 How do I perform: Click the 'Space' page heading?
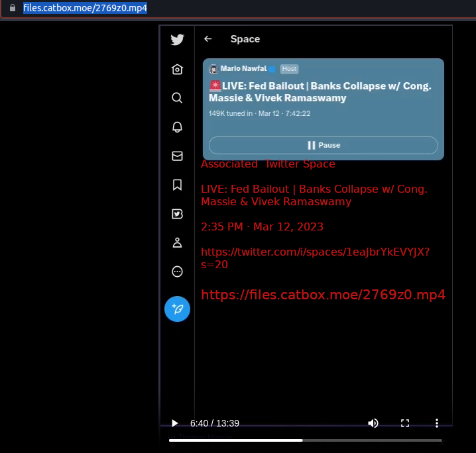click(x=245, y=39)
